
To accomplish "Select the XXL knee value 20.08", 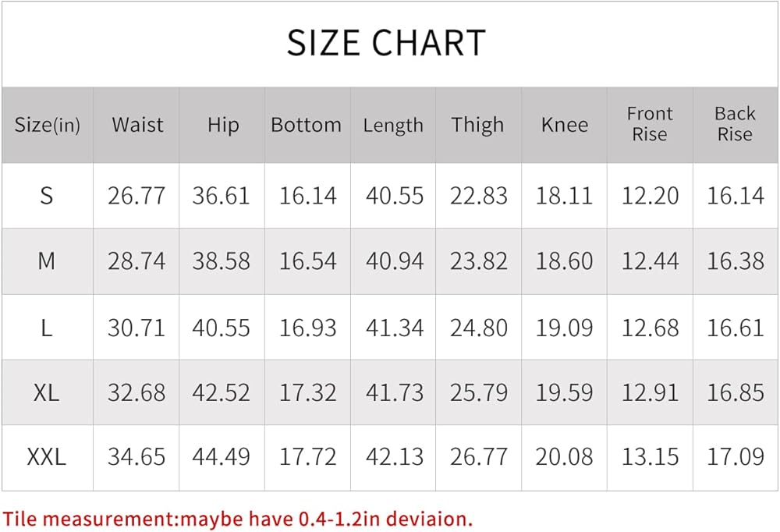I will click(x=564, y=458).
